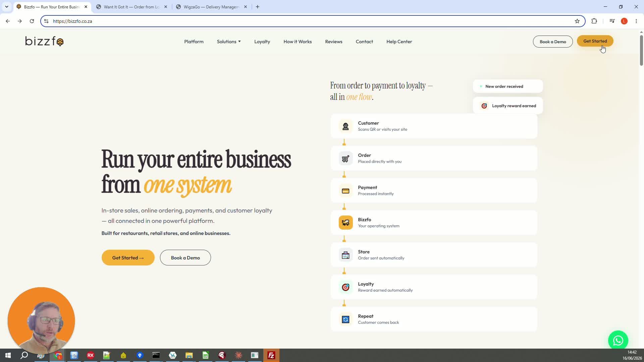Close the Bizzfo browser tab
The image size is (644, 362).
point(86,7)
